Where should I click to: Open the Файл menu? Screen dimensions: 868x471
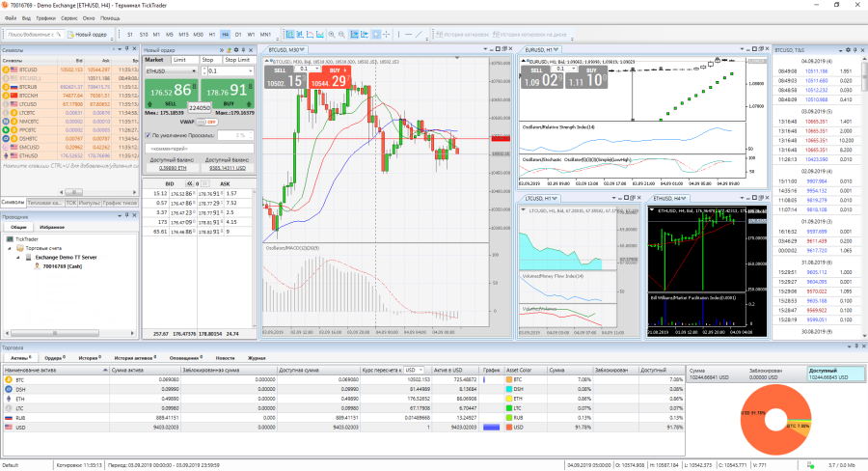11,18
